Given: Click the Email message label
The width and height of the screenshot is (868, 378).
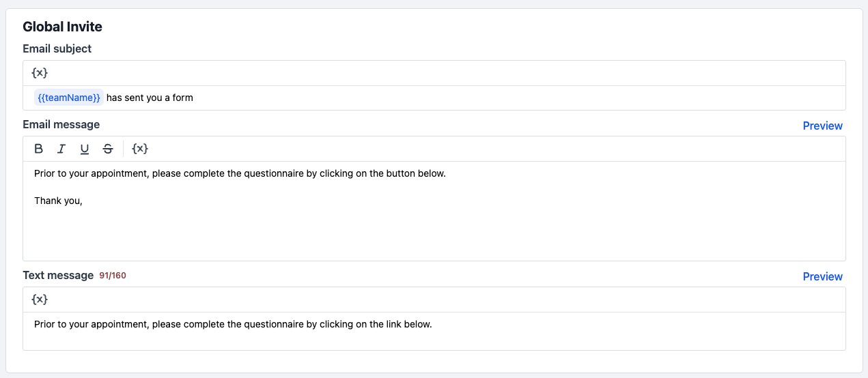Looking at the screenshot, I should (x=61, y=124).
